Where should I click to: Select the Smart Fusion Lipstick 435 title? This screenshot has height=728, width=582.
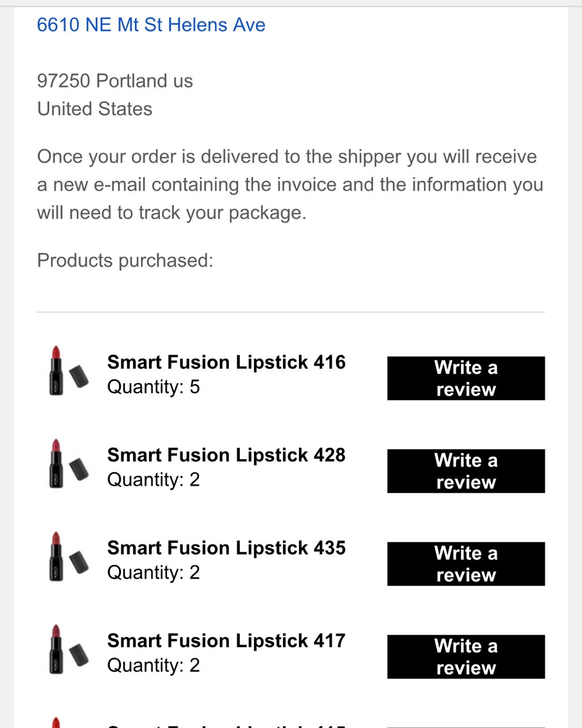click(x=226, y=548)
